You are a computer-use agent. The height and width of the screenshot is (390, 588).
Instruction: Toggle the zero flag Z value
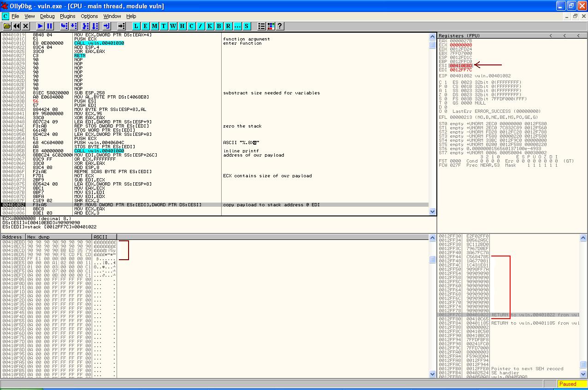[445, 95]
